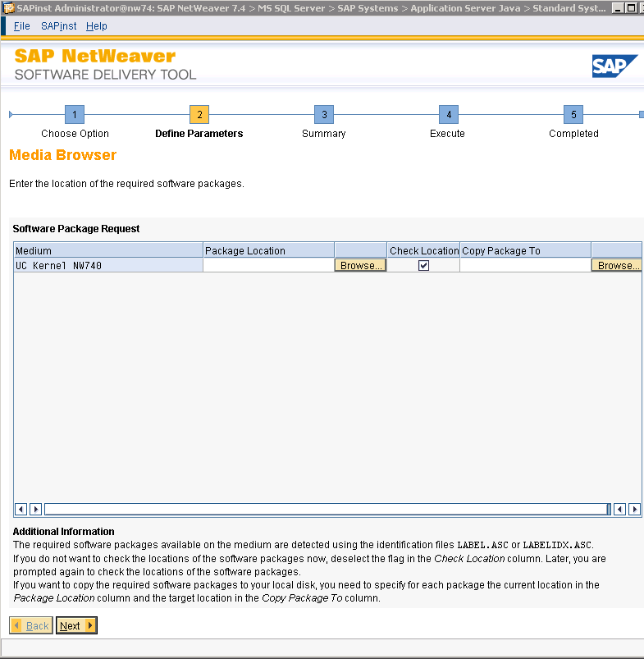Browse for the Copy Package To location
The image size is (644, 659).
616,265
